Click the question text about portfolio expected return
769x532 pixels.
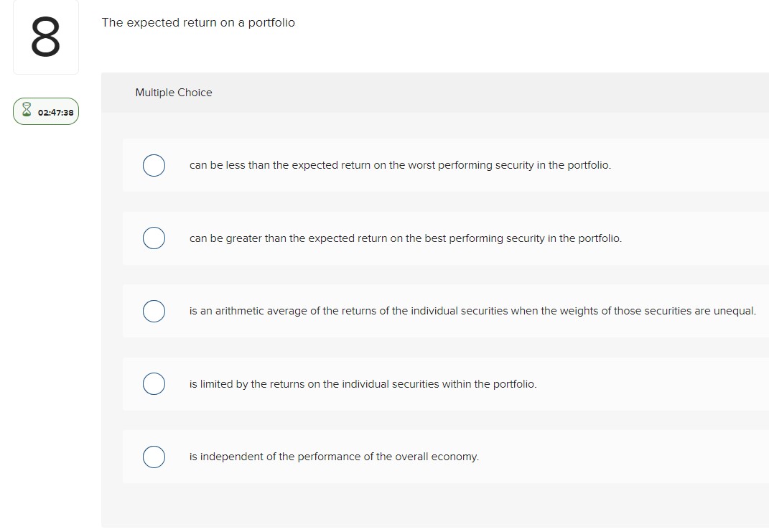pos(198,22)
